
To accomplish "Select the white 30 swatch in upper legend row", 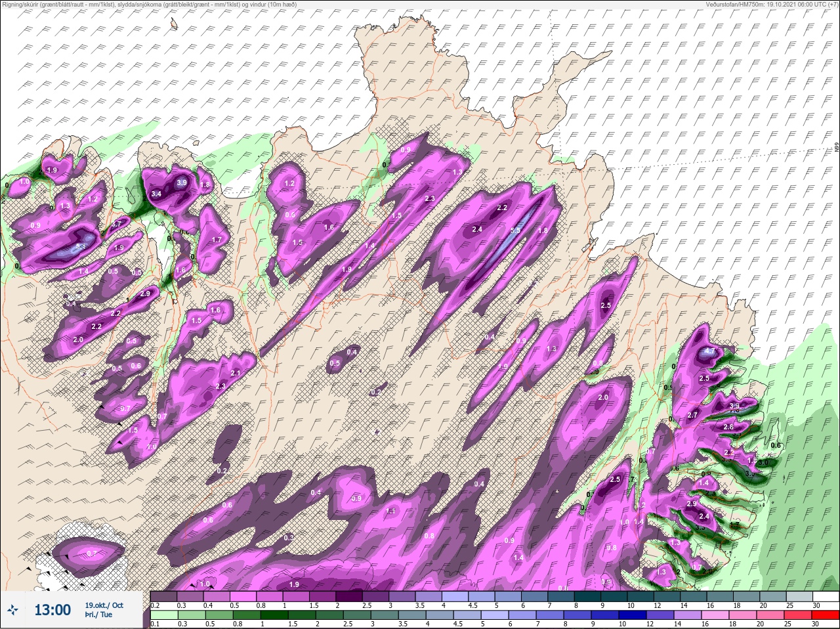I will pyautogui.click(x=825, y=596).
